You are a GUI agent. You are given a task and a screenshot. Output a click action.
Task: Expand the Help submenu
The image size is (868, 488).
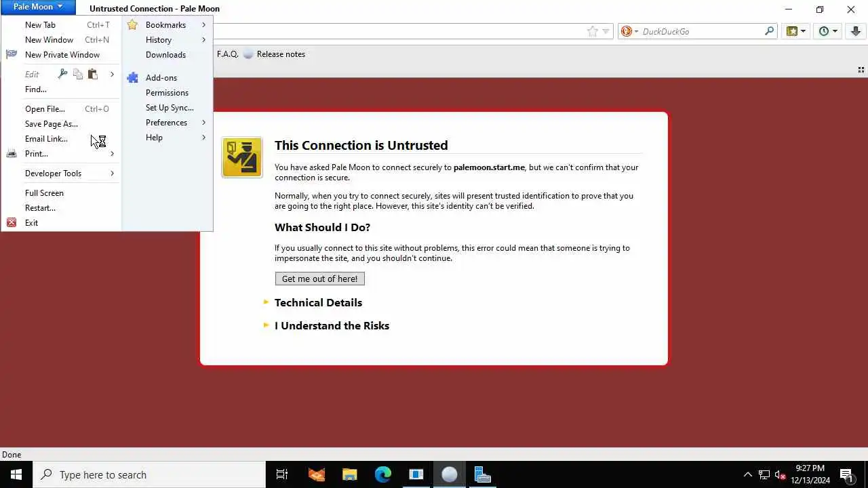point(167,138)
